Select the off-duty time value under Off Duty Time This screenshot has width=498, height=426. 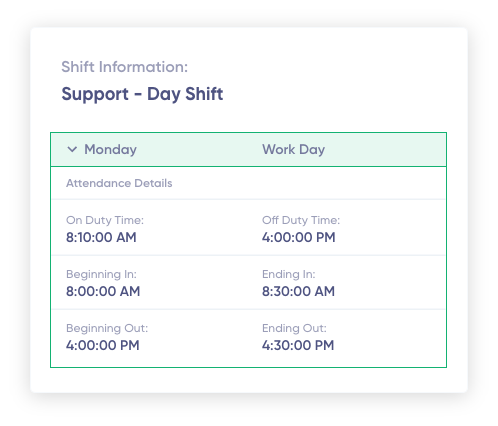click(x=299, y=237)
